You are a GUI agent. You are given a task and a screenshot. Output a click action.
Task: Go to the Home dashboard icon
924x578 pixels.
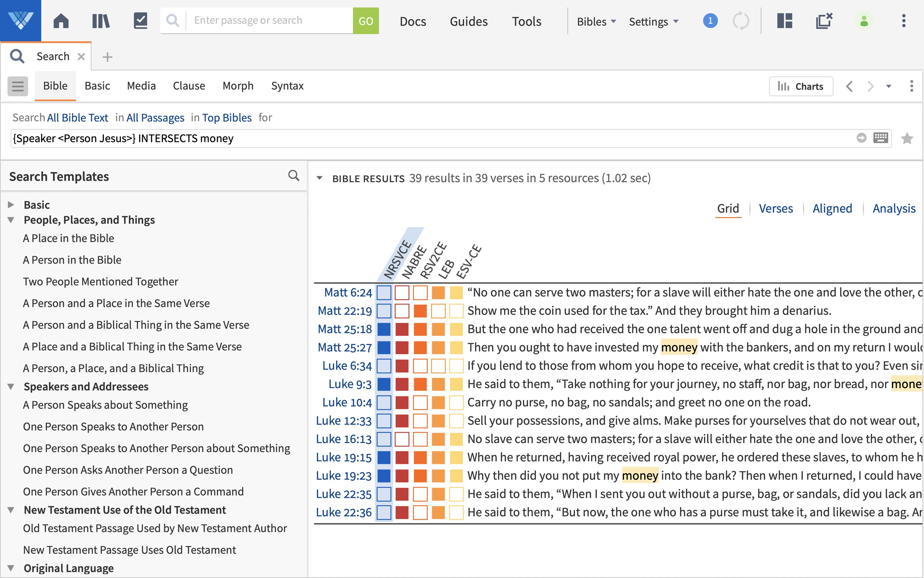pyautogui.click(x=61, y=21)
